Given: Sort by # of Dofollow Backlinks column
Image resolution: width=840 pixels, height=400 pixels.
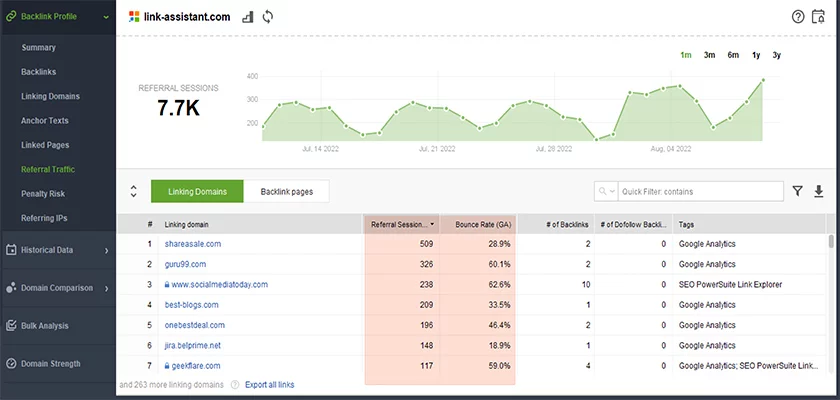Looking at the screenshot, I should tap(634, 224).
